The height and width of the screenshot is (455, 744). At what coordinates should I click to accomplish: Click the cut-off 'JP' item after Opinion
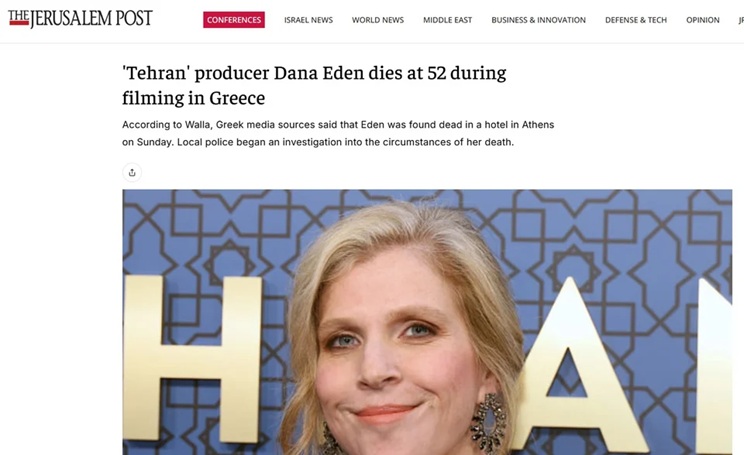[x=741, y=20]
